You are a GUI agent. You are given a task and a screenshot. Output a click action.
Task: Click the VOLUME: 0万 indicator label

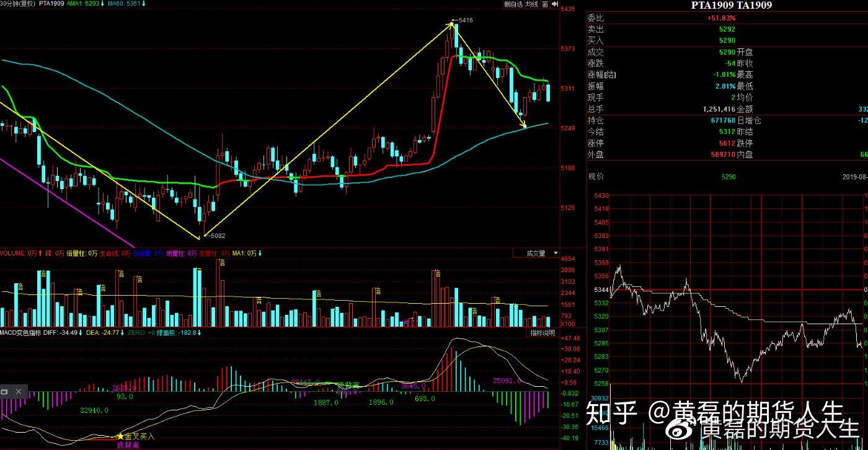coord(19,254)
